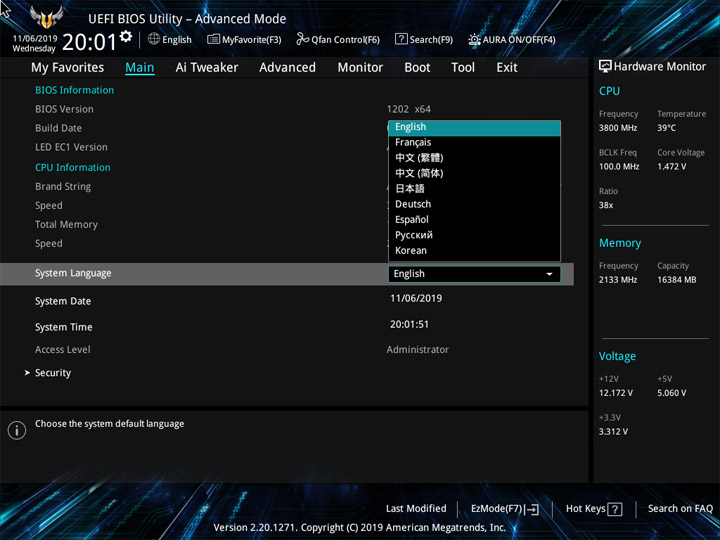The height and width of the screenshot is (540, 720).
Task: Click the Access Level label
Action: pos(63,350)
